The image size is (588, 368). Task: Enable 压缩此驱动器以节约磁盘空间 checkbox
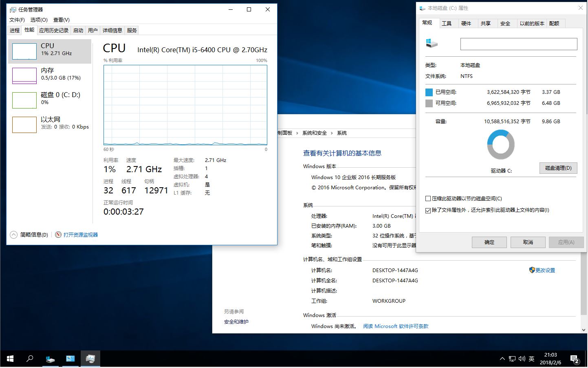point(428,198)
